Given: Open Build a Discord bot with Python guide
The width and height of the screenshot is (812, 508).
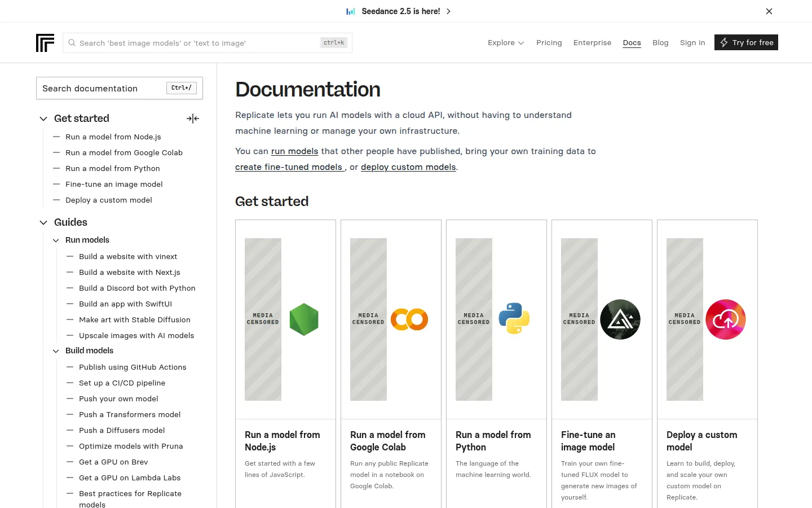Looking at the screenshot, I should tap(137, 288).
